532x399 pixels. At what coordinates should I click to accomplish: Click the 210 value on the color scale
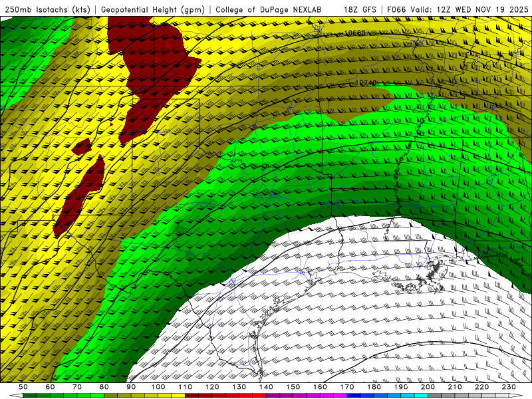coord(455,387)
